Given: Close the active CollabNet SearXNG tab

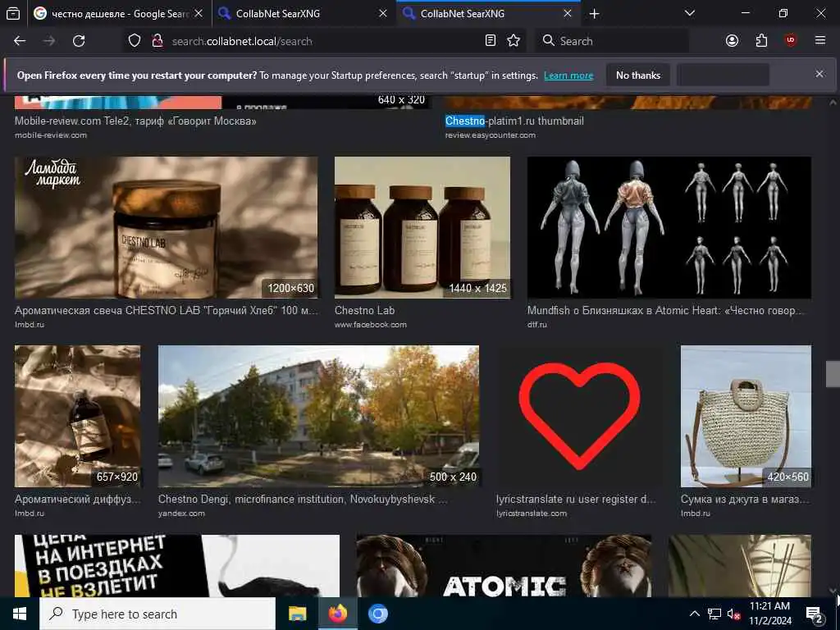Looking at the screenshot, I should point(568,13).
